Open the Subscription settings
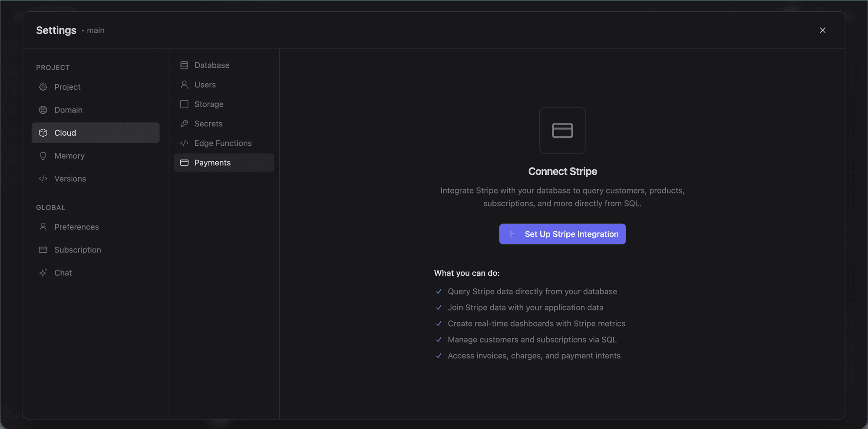The width and height of the screenshot is (868, 429). point(96,250)
